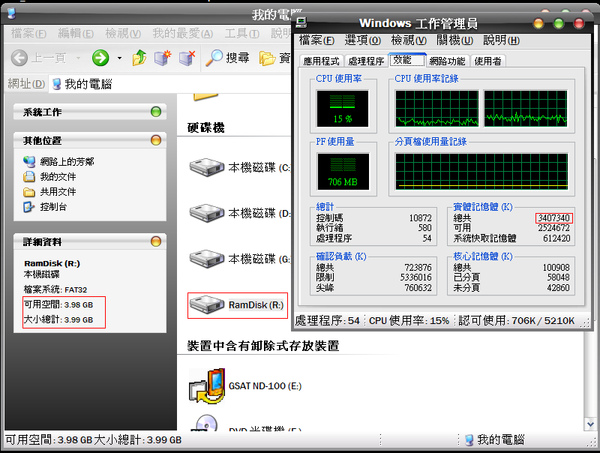The height and width of the screenshot is (453, 600).
Task: Click the move-to-folder icon with star
Action: pos(163,58)
